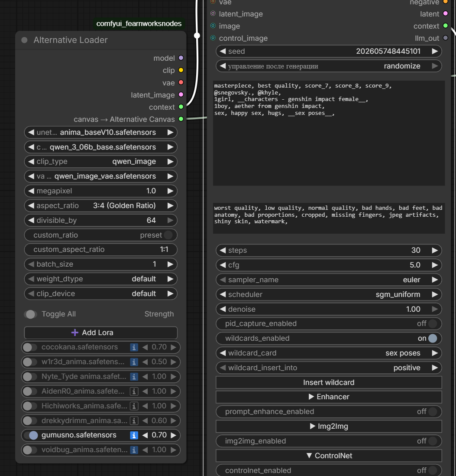Expand the Enhancer section

[x=329, y=397]
